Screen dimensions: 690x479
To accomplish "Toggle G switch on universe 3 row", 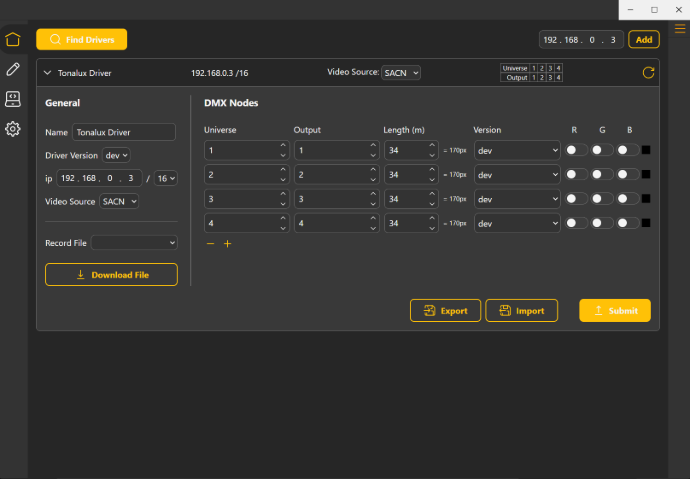I will pyautogui.click(x=602, y=199).
